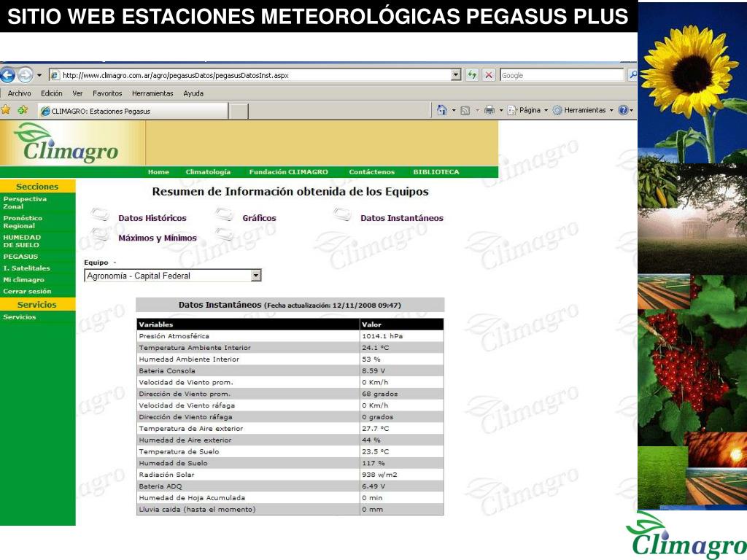Go to Home in green navigation bar
Image resolution: width=747 pixels, height=560 pixels.
click(x=158, y=172)
